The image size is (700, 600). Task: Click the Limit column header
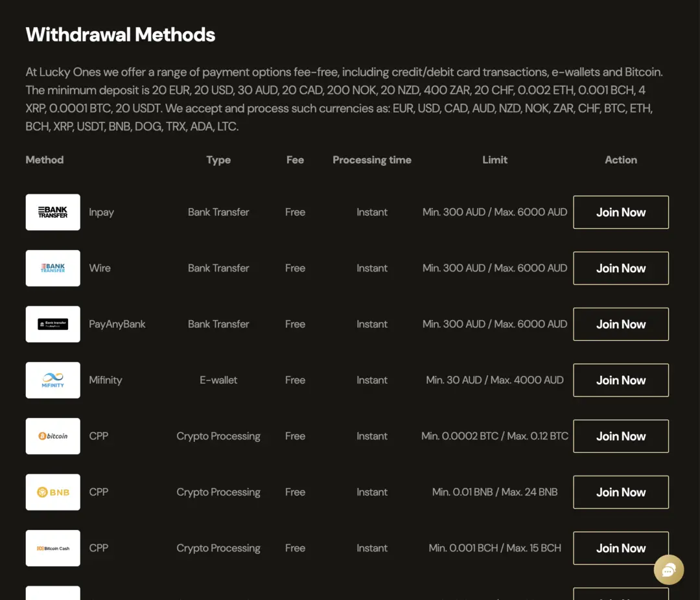click(495, 160)
